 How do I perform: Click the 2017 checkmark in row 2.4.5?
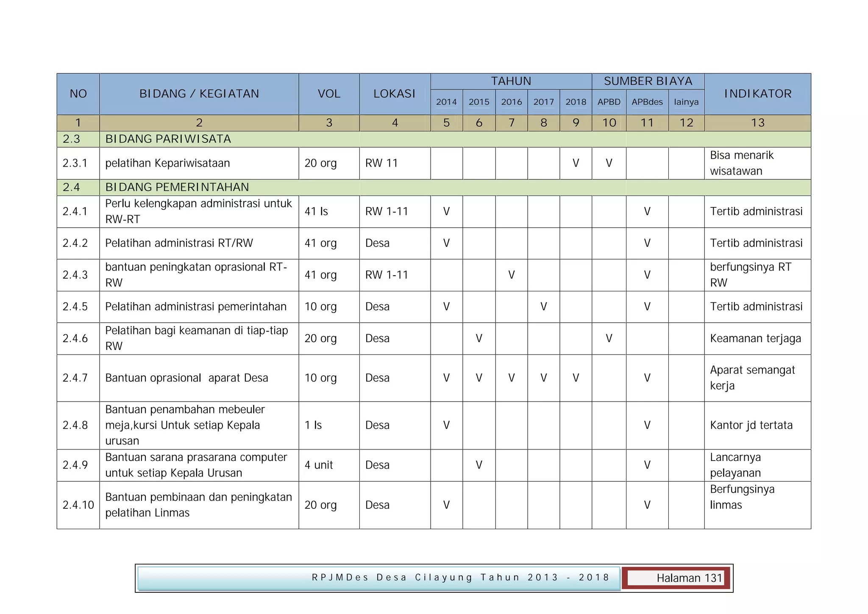543,307
